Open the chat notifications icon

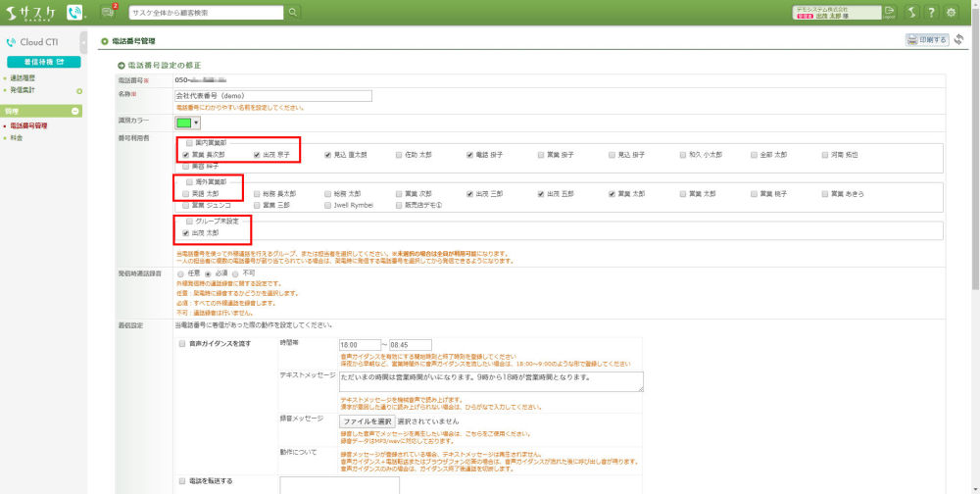108,12
